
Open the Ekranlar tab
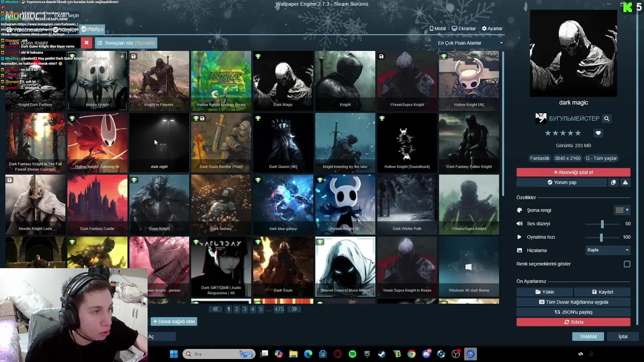click(x=464, y=29)
